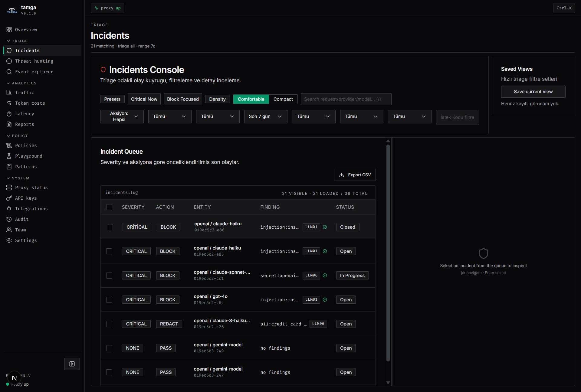Collapse the SYSTEM sidebar section
Viewport: 581px width, 392px height.
coord(18,178)
